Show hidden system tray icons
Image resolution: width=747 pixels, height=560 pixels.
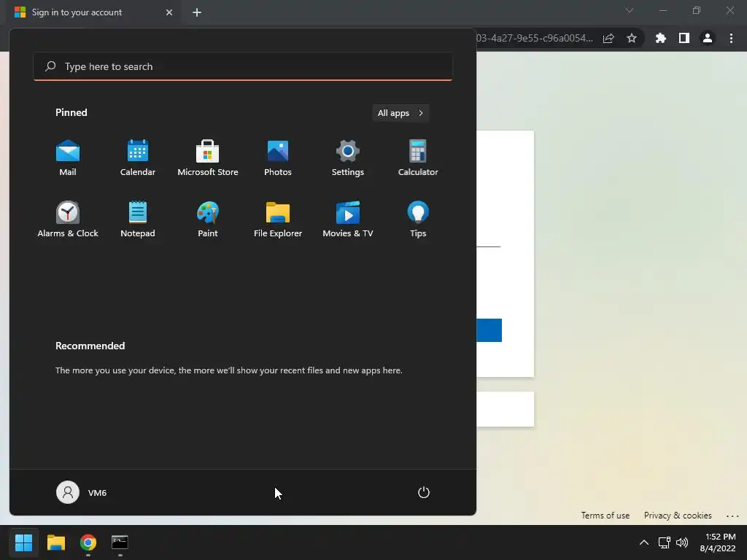point(643,542)
